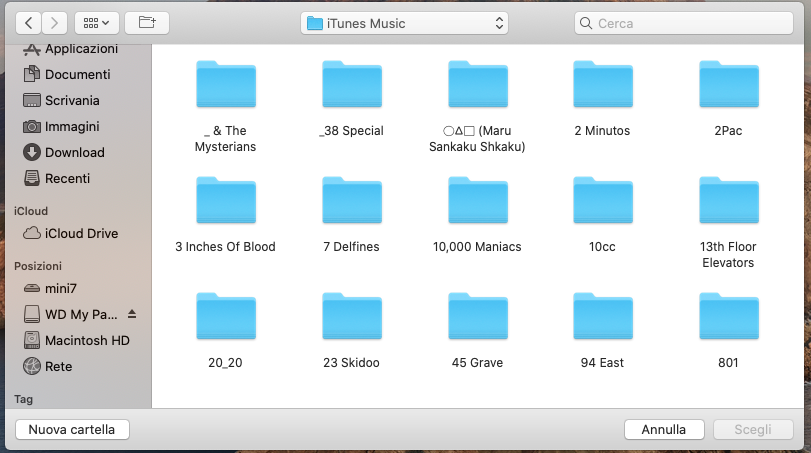Click the Nuova cartella button

click(x=72, y=429)
